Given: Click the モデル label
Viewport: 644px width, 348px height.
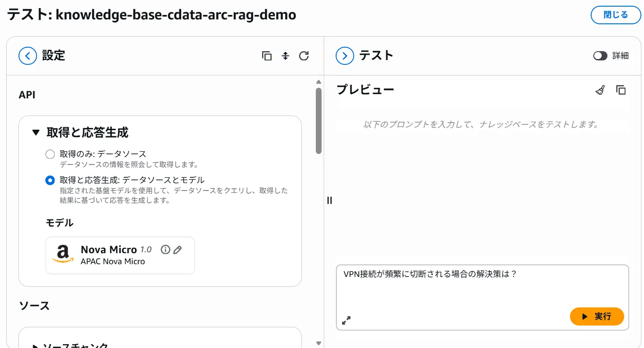Looking at the screenshot, I should coord(59,223).
